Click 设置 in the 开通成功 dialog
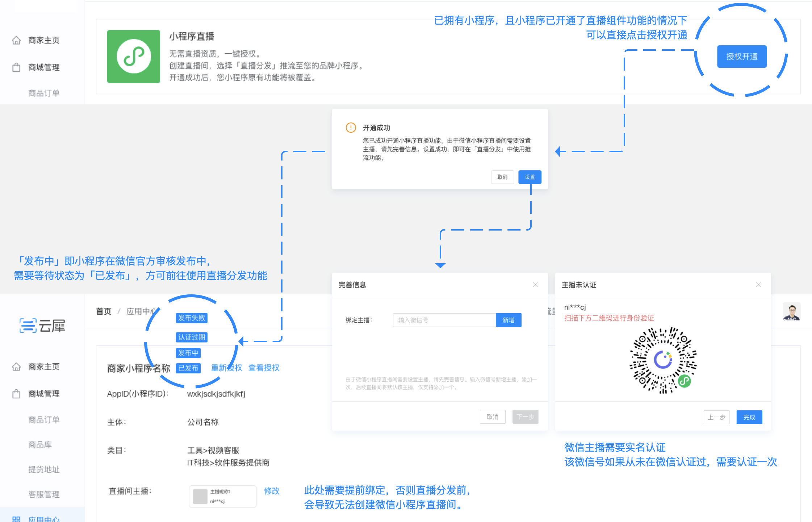The width and height of the screenshot is (812, 522). click(530, 177)
